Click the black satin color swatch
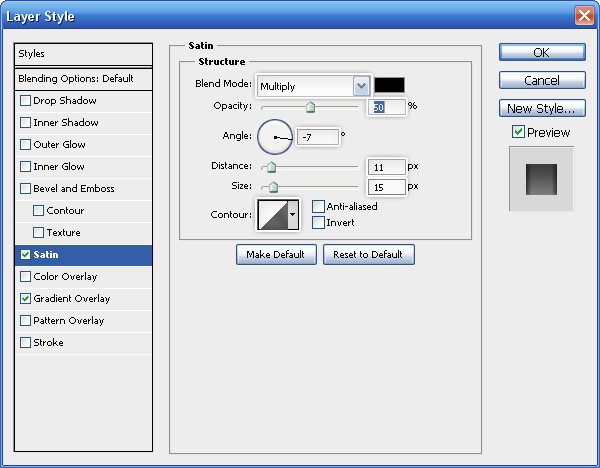Screen dimensions: 600x468 389,86
